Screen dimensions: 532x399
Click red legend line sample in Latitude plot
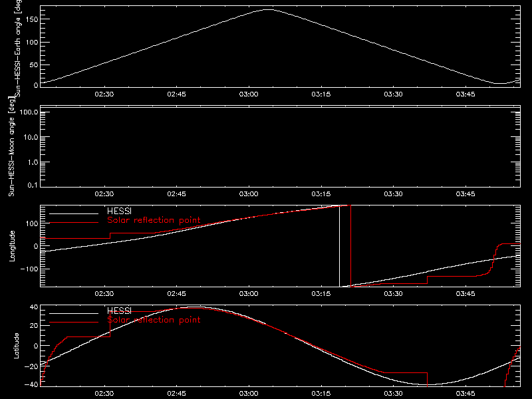pyautogui.click(x=74, y=323)
